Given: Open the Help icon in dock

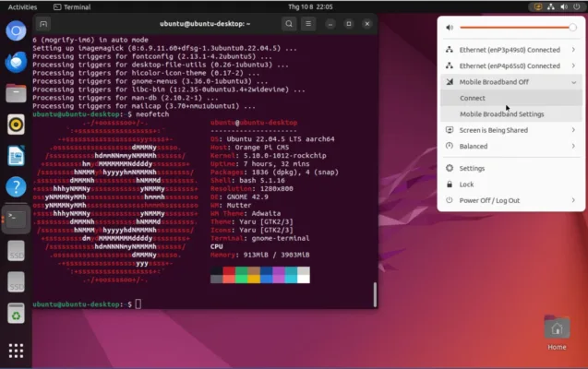Looking at the screenshot, I should [x=16, y=186].
